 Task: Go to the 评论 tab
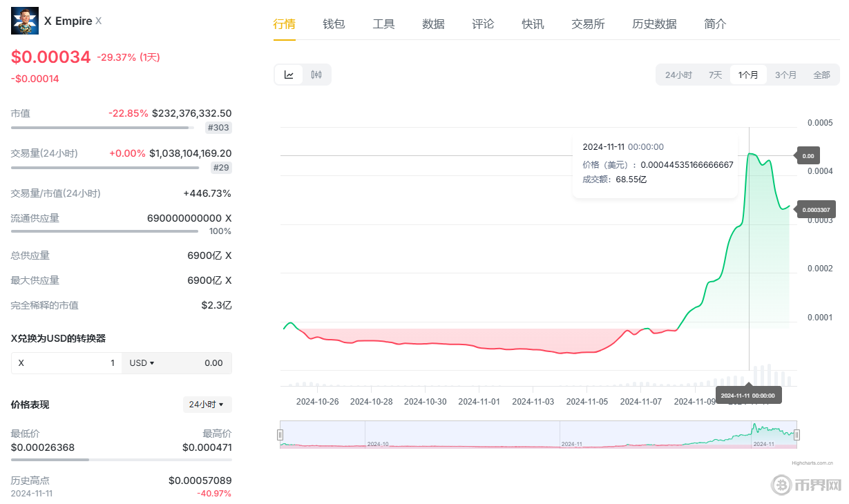pos(483,24)
